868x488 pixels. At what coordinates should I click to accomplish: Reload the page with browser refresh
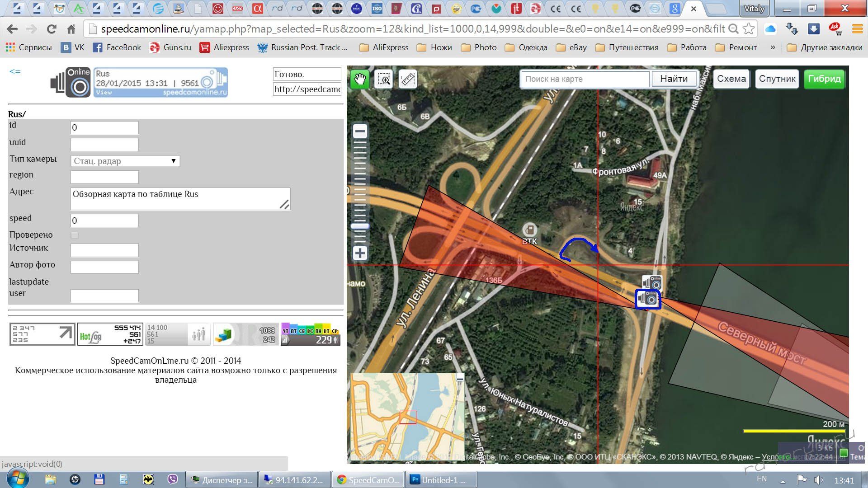point(52,29)
